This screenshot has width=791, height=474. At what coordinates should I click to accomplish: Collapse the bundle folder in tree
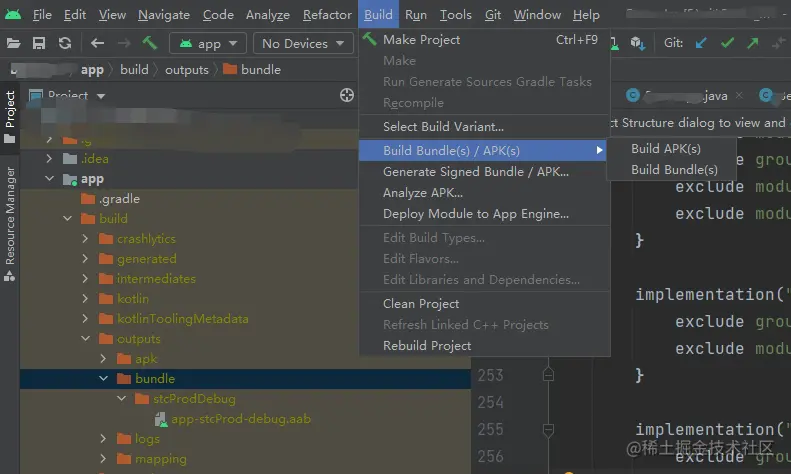pos(104,379)
